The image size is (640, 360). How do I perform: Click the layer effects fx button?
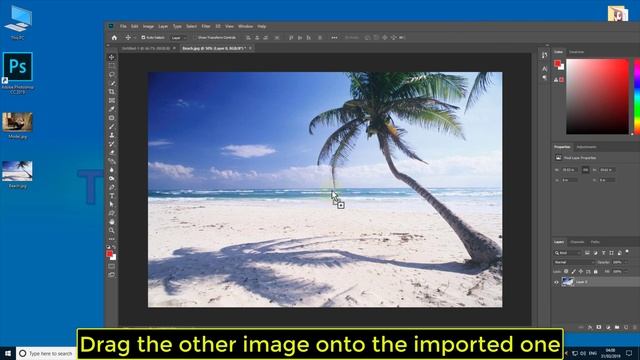pos(590,327)
